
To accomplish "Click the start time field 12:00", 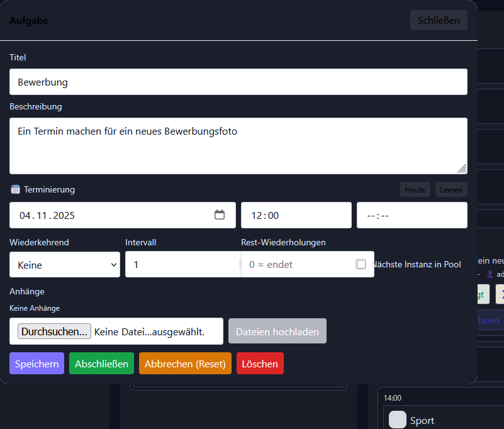I will click(x=296, y=215).
